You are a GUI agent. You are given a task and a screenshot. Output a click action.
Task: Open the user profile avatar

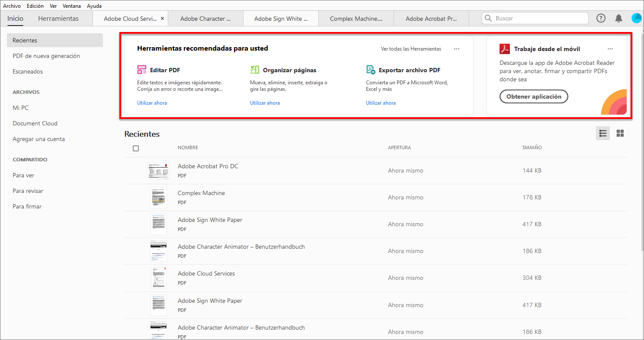(x=636, y=18)
